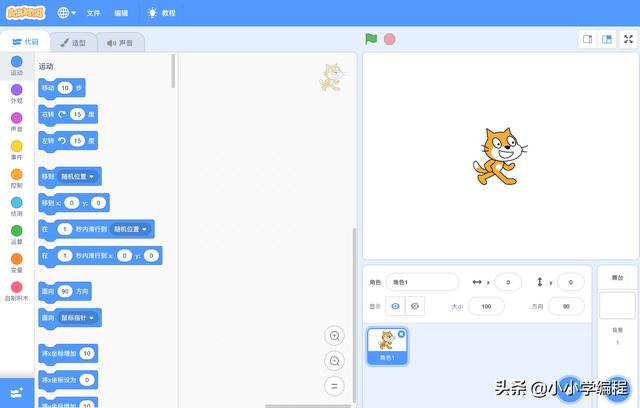The width and height of the screenshot is (640, 408).
Task: Hide sprite with crossed eye button
Action: [415, 306]
